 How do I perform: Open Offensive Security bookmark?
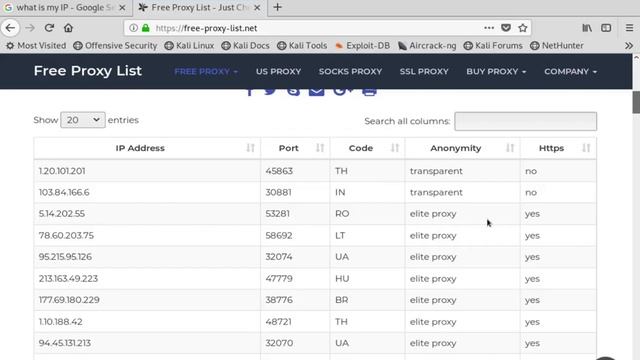pos(115,46)
